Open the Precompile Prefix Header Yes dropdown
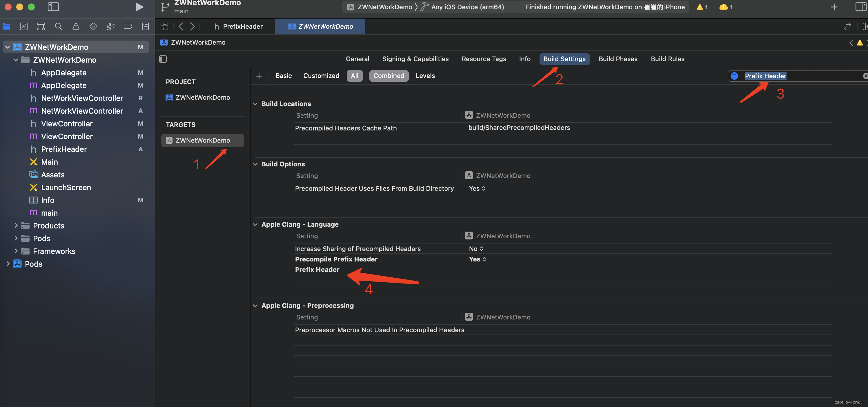Screen dimensions: 868x407 477,259
